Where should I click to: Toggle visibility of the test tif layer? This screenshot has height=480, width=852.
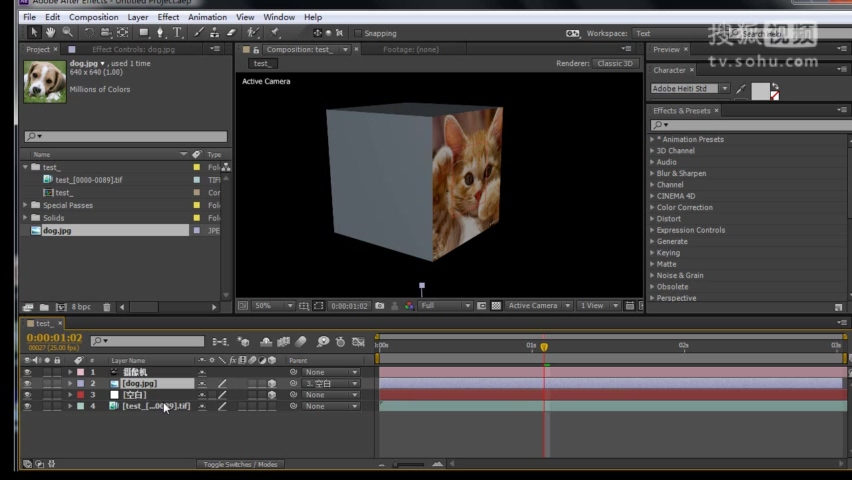[27, 406]
